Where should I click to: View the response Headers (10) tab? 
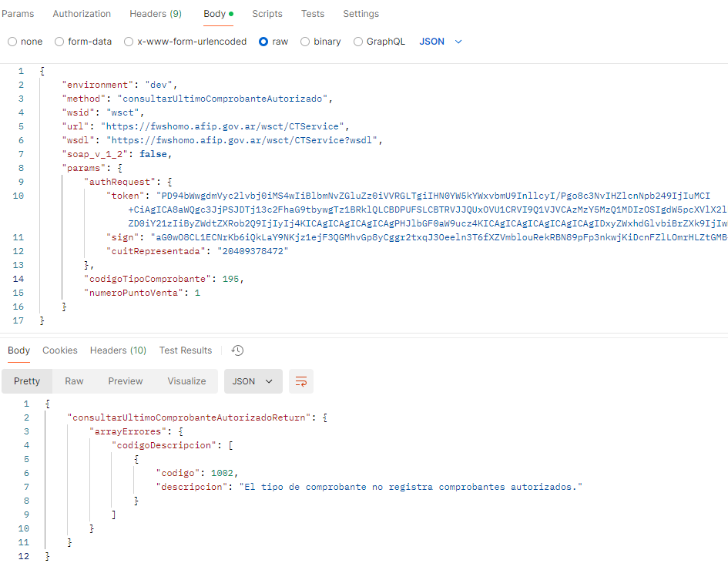coord(118,350)
